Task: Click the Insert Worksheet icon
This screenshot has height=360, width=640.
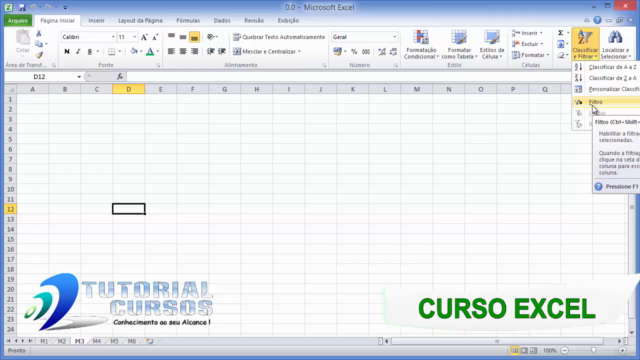Action: tap(149, 341)
